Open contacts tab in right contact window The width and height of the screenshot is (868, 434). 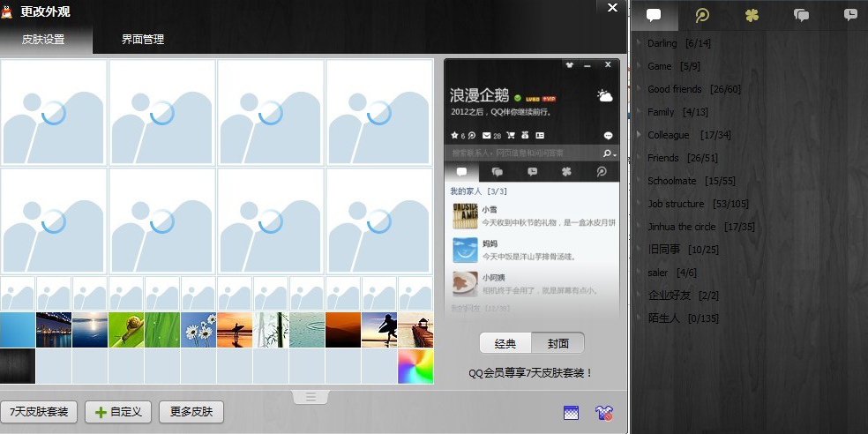654,16
